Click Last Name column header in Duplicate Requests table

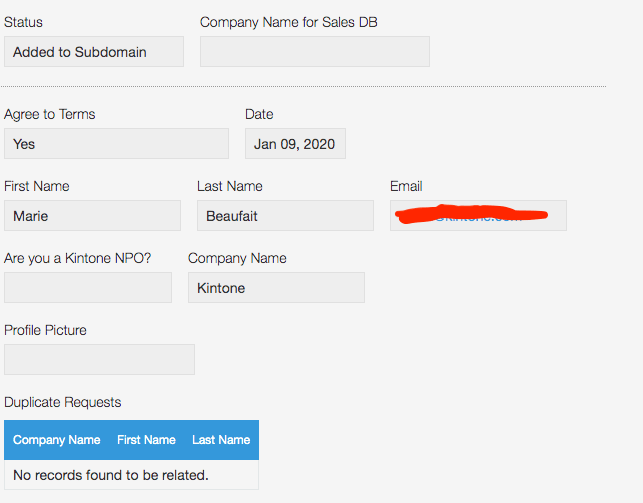pos(221,440)
